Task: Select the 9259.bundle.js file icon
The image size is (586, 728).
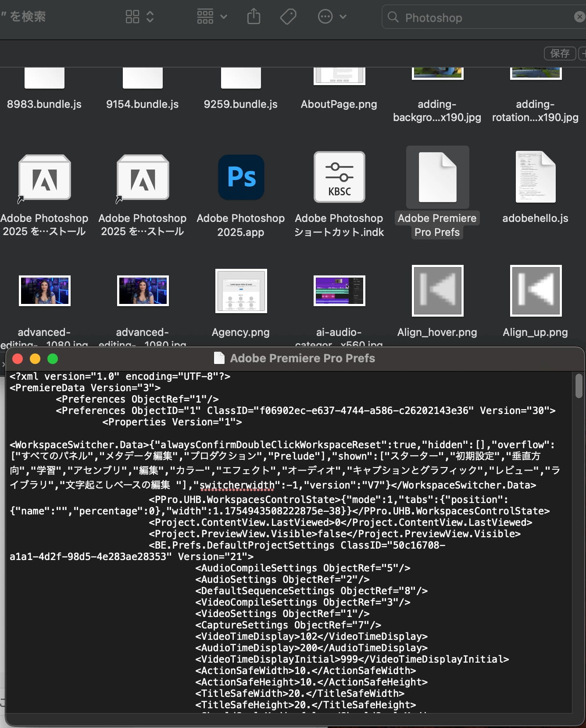Action: pos(241,78)
